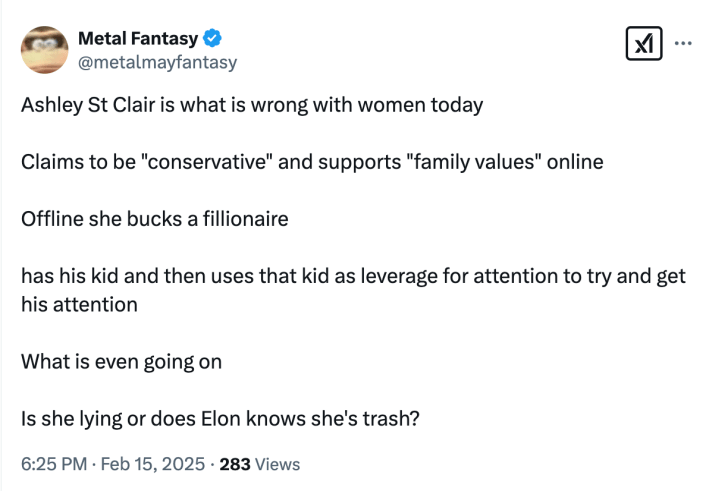The width and height of the screenshot is (709, 491).
Task: Open the Metal Fantasy display name
Action: pos(138,39)
